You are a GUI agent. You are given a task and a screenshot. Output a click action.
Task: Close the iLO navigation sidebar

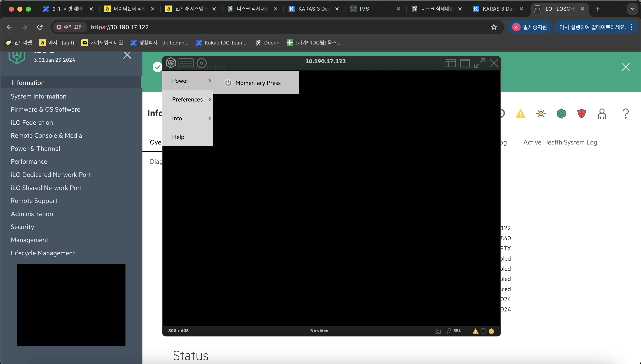point(127,55)
